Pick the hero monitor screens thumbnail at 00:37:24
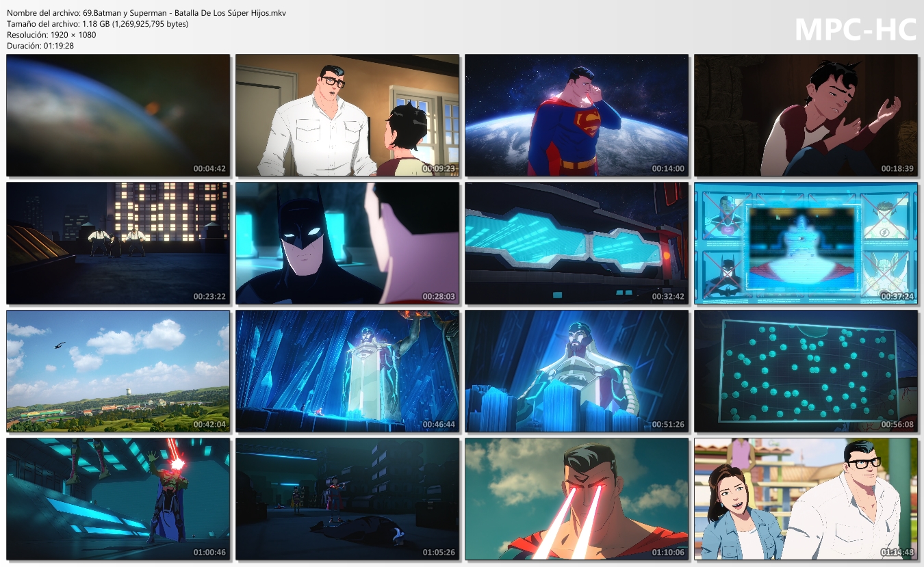The image size is (924, 567). tap(806, 243)
